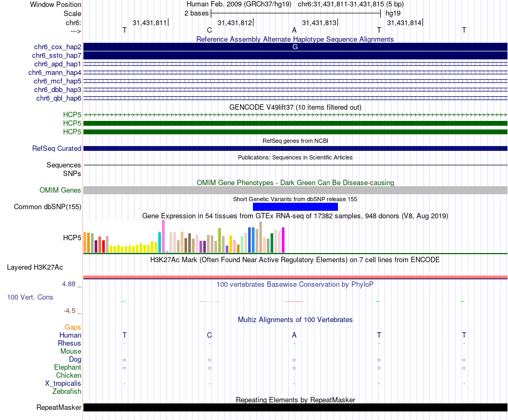Click the chr6_cox_hap2 track label

pos(58,47)
